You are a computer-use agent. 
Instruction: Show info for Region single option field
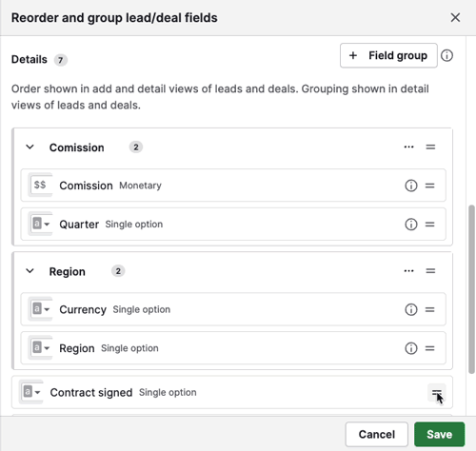pyautogui.click(x=411, y=348)
